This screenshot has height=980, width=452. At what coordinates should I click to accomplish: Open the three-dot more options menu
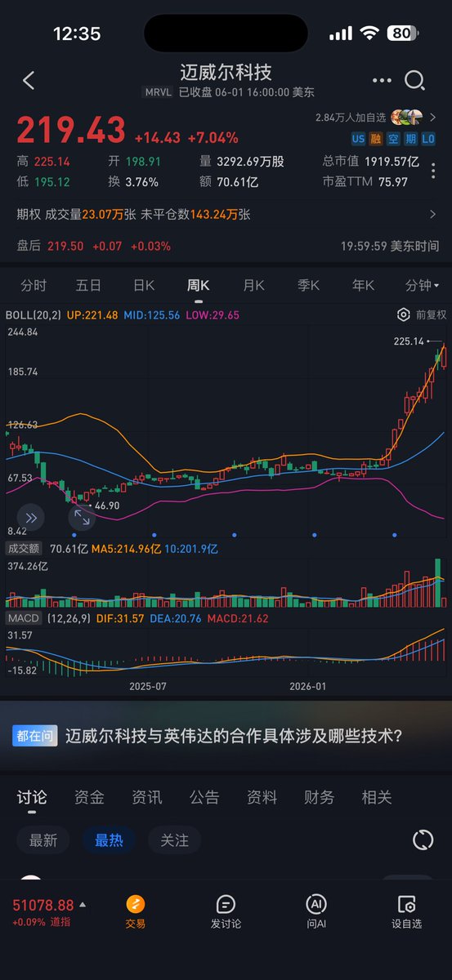[x=382, y=80]
